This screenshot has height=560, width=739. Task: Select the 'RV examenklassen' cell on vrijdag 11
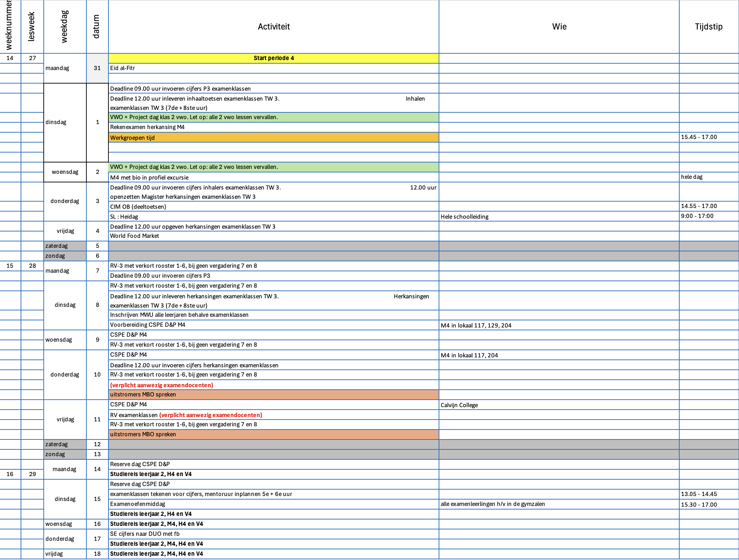tap(274, 415)
